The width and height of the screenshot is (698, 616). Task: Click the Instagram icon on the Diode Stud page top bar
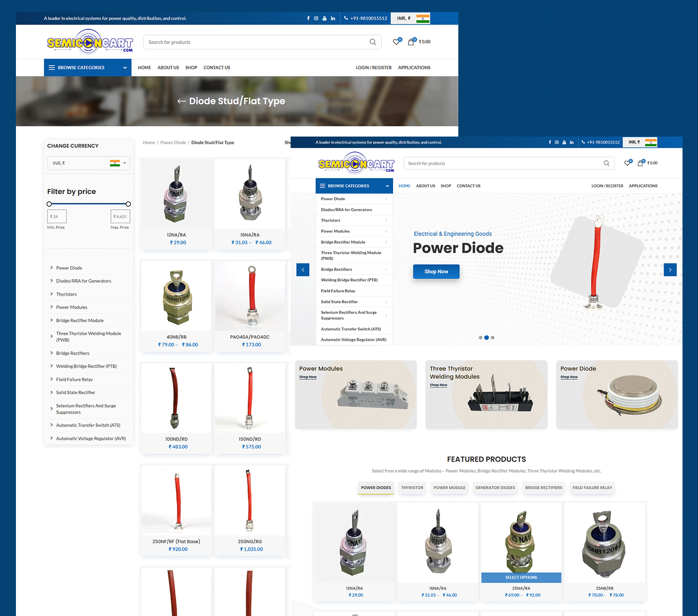click(x=316, y=18)
